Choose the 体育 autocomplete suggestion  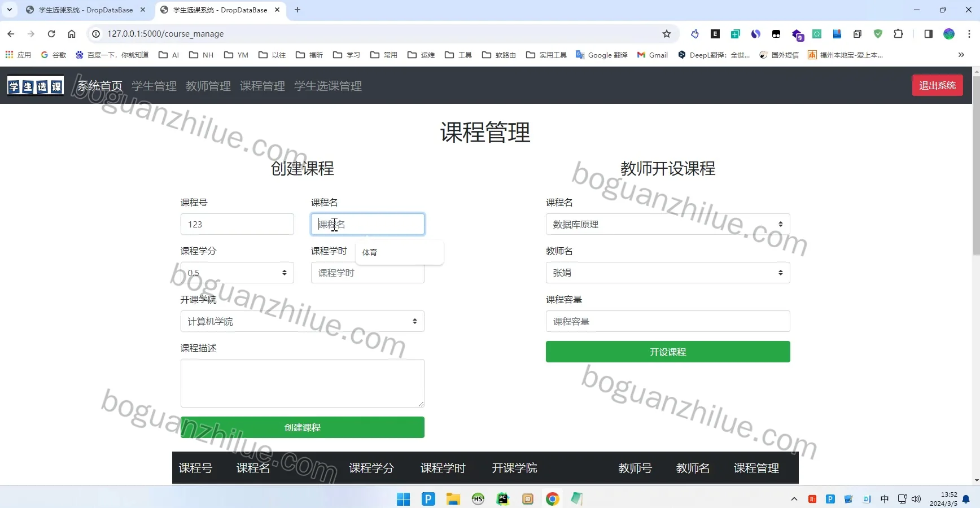399,252
